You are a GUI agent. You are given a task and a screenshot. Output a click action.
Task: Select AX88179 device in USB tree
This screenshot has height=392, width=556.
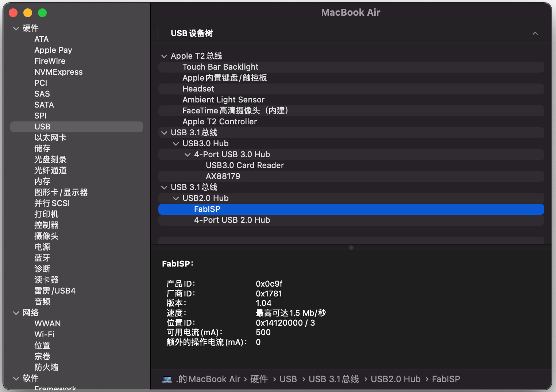[x=223, y=176]
